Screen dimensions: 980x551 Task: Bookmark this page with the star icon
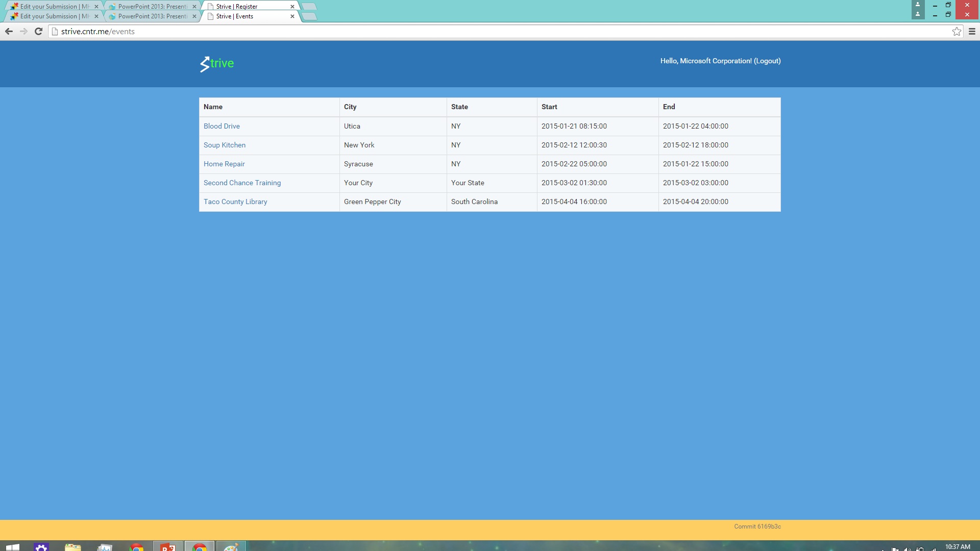[957, 32]
